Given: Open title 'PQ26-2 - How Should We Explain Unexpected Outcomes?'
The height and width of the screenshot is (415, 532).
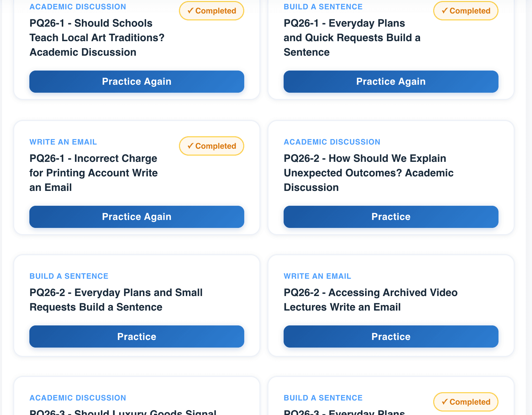Looking at the screenshot, I should pos(368,173).
